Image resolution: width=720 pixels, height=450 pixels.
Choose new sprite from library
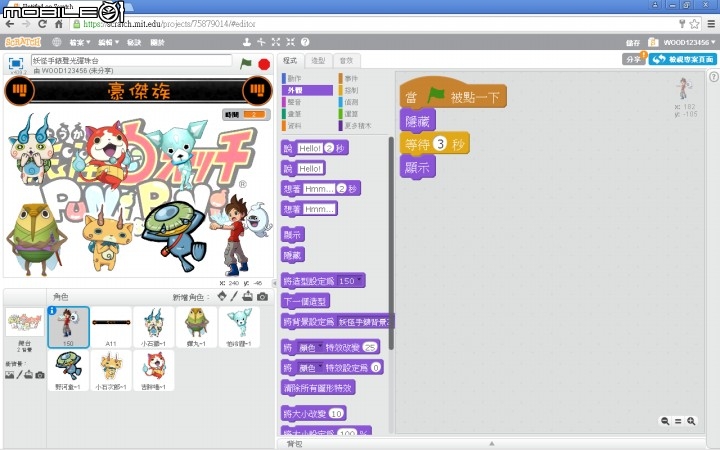tap(222, 296)
